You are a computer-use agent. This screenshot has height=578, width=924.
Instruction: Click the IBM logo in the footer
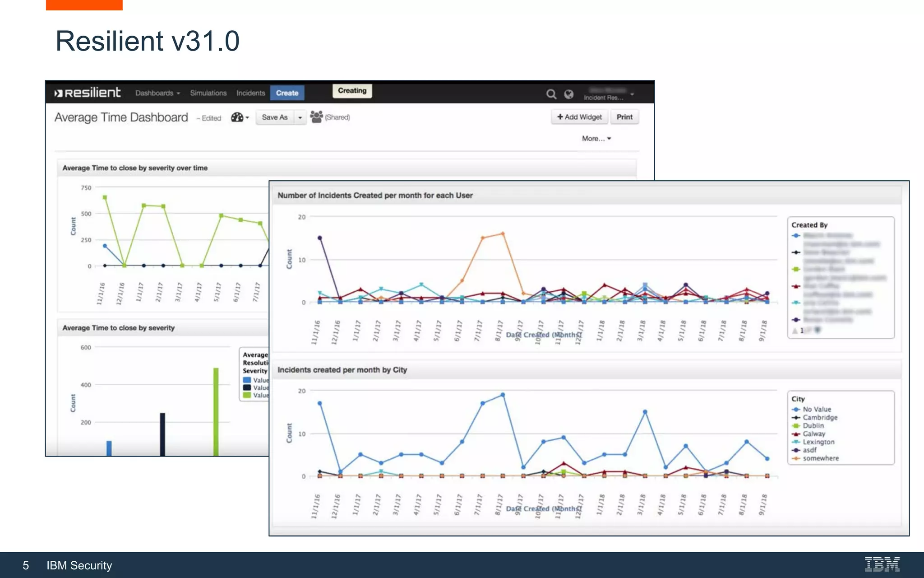882,564
